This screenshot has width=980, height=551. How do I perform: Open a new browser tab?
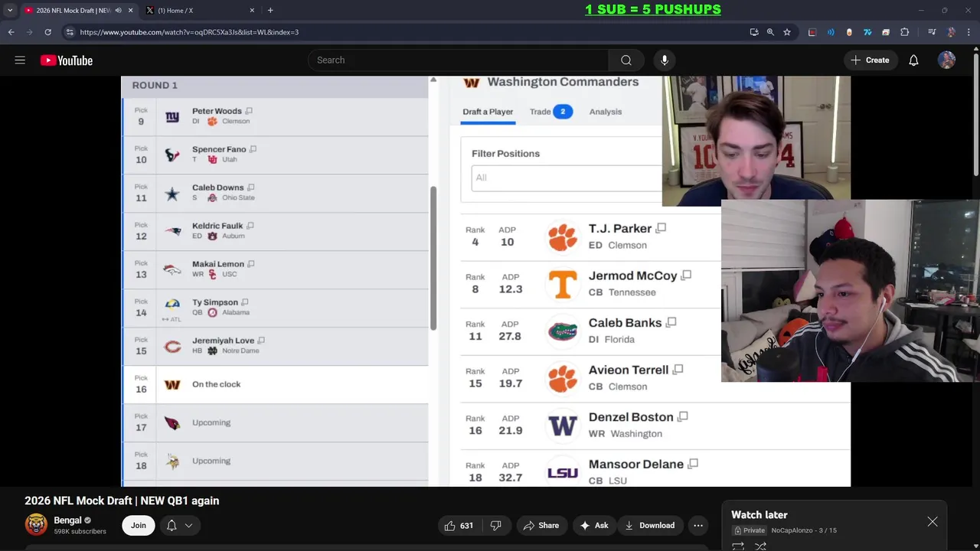[x=270, y=11]
